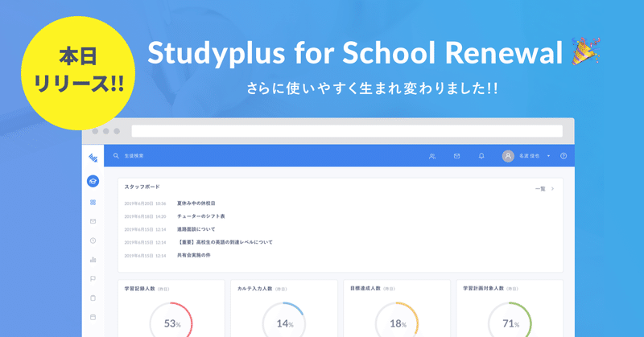This screenshot has height=337, width=644.
Task: Open the bar chart analytics icon
Action: click(x=93, y=260)
